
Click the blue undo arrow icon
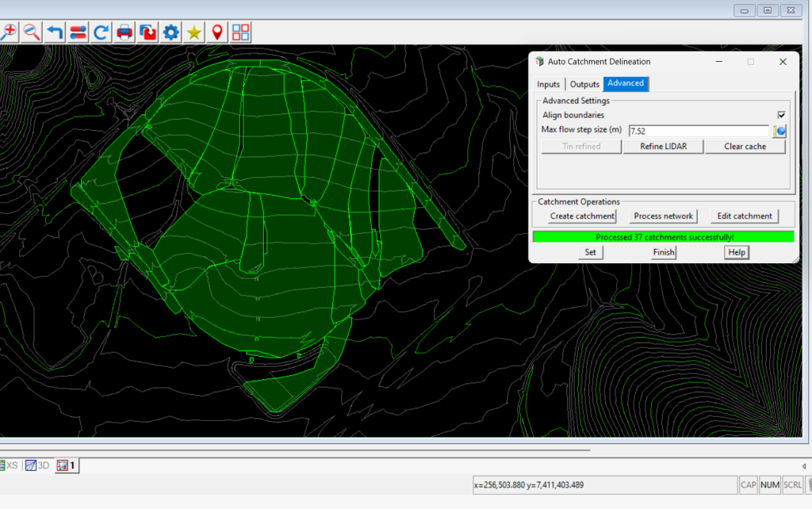(55, 33)
